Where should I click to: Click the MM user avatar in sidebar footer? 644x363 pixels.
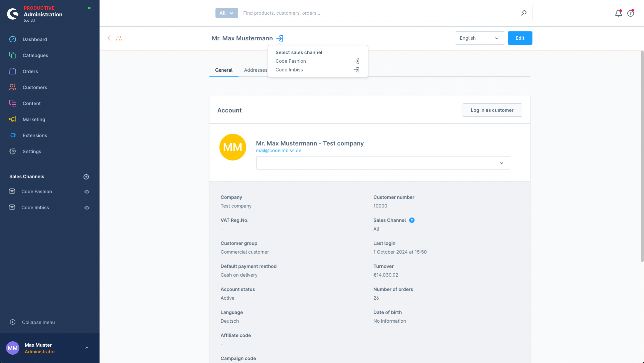[13, 348]
